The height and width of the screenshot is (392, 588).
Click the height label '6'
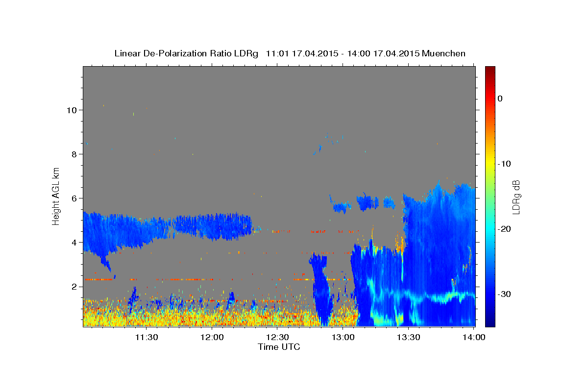(74, 198)
